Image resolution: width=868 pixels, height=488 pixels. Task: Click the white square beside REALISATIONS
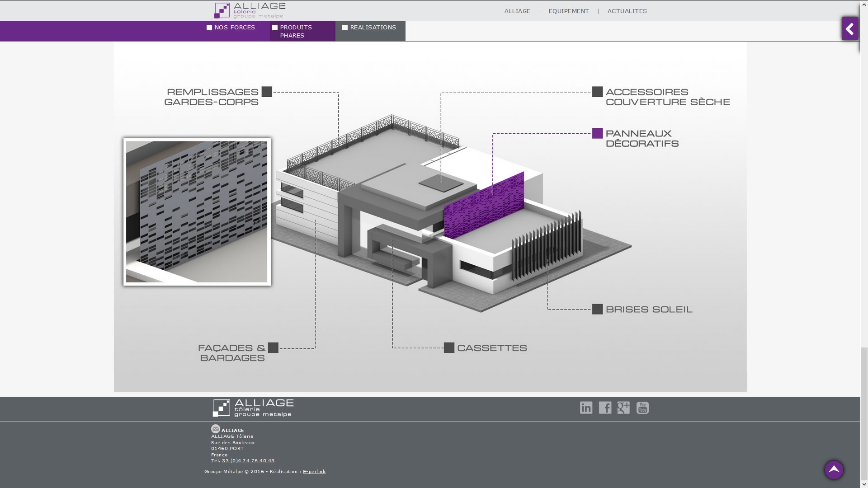coord(345,28)
